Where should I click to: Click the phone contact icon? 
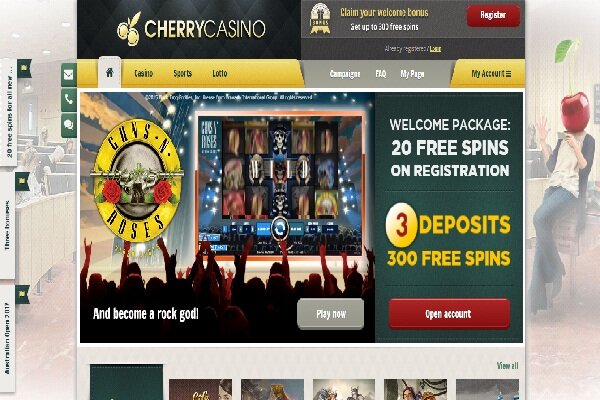pos(68,100)
